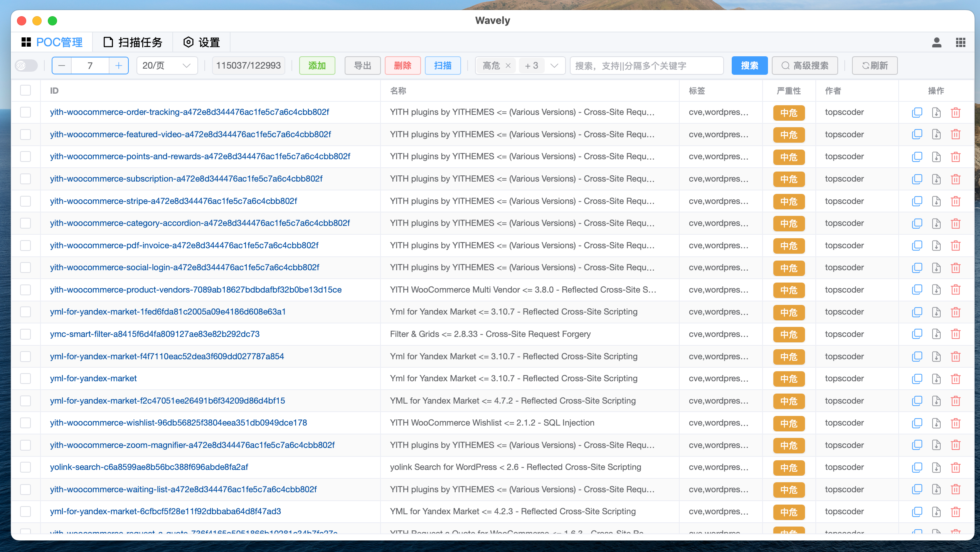Switch to the 扫描任务 tab
The height and width of the screenshot is (552, 980).
point(133,42)
